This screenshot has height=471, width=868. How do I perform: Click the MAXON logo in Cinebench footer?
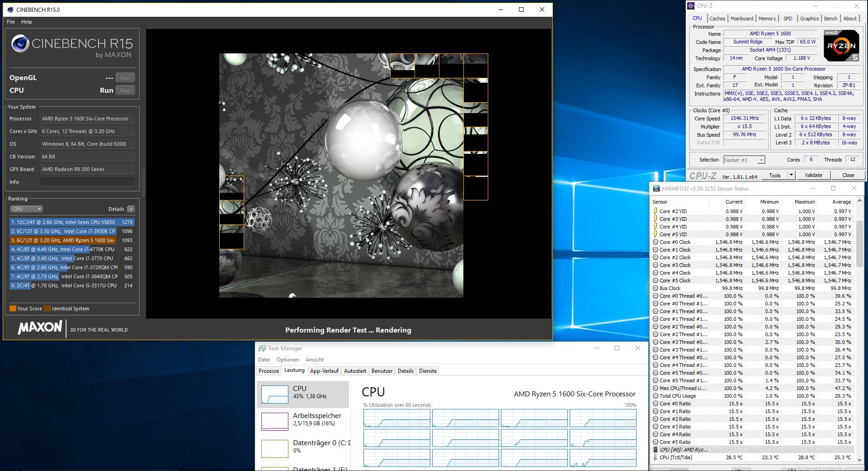click(40, 328)
